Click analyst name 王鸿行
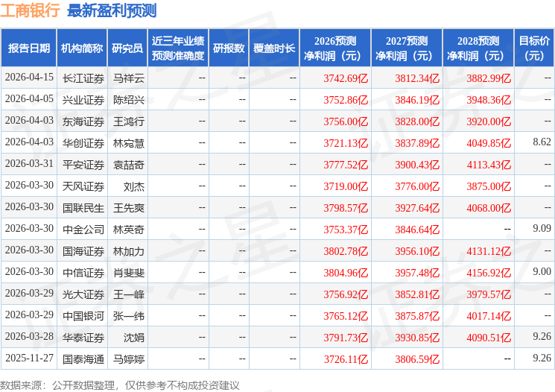Screen dimensions: 555x392 point(128,121)
